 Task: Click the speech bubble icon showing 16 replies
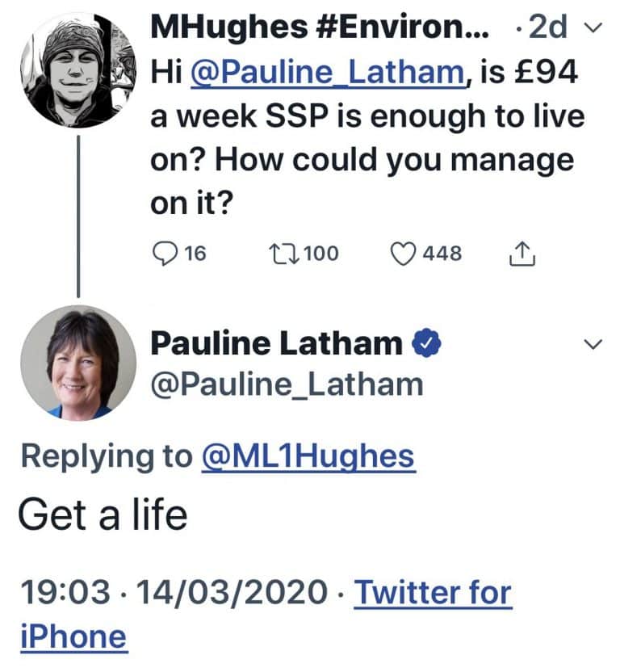165,253
